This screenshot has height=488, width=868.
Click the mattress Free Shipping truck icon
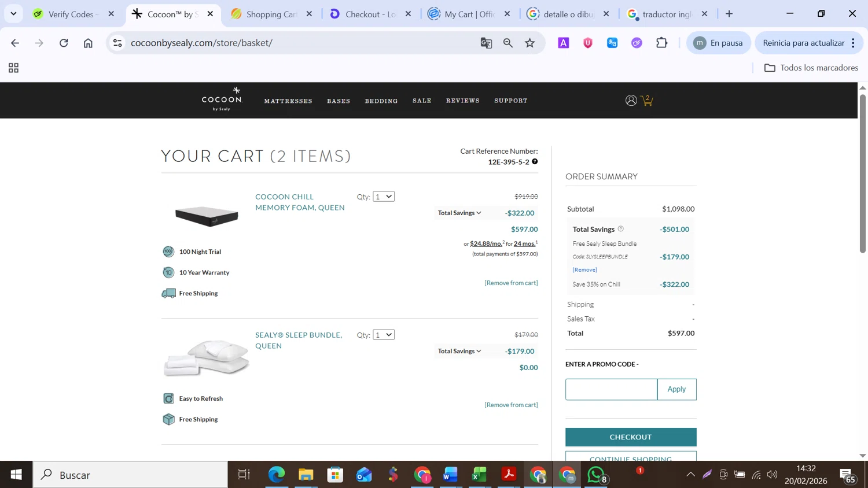click(168, 293)
